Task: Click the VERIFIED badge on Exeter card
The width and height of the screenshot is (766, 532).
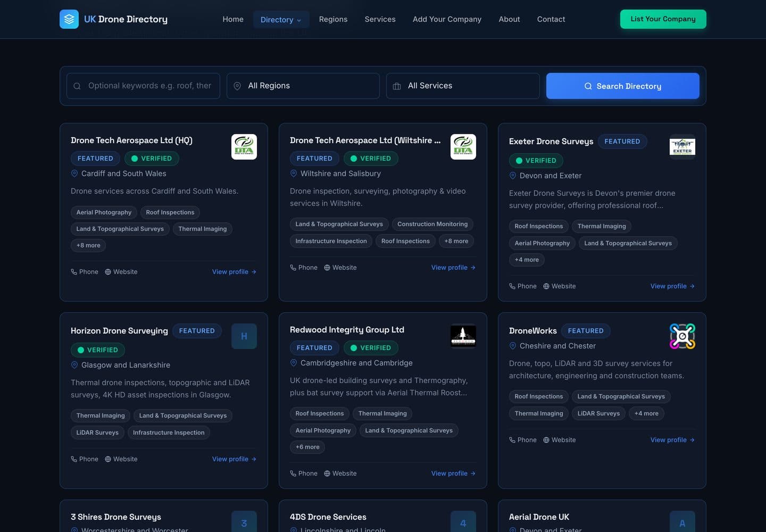Action: [x=536, y=161]
